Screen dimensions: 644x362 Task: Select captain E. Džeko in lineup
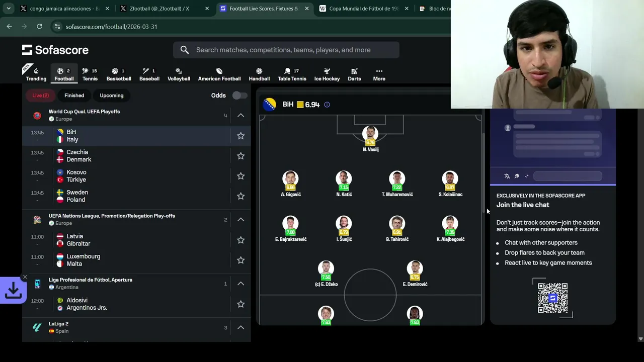point(326,274)
